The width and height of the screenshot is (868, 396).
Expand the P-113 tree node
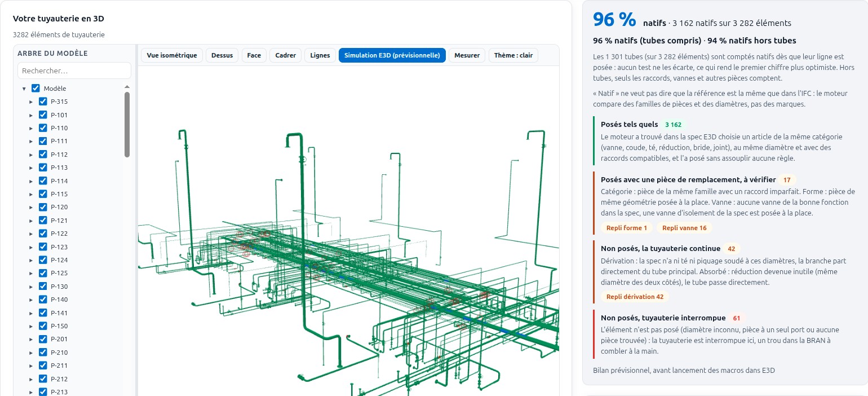(x=31, y=168)
